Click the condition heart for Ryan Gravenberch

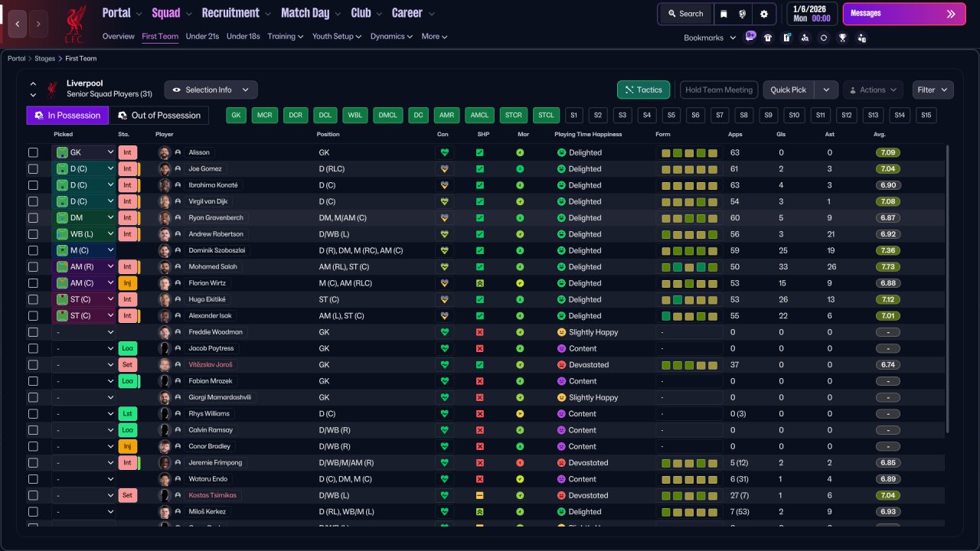[x=444, y=218]
